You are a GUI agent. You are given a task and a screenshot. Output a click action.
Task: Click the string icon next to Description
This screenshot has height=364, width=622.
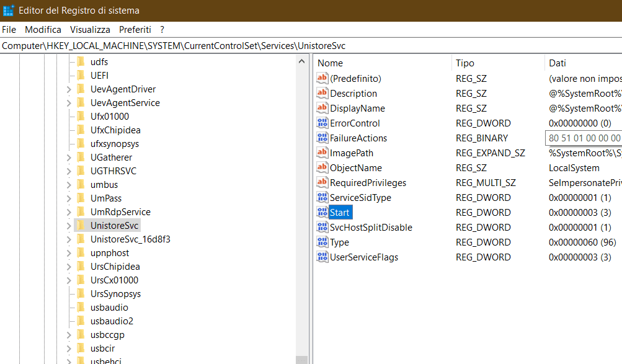(322, 93)
